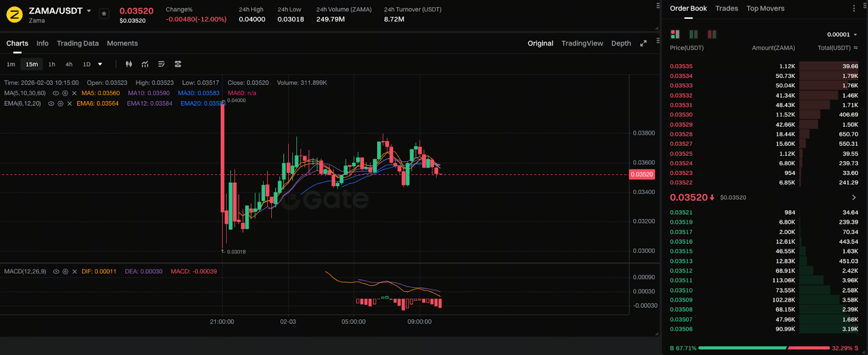The width and height of the screenshot is (868, 355).
Task: Click the Zama coin logo icon
Action: tap(14, 15)
